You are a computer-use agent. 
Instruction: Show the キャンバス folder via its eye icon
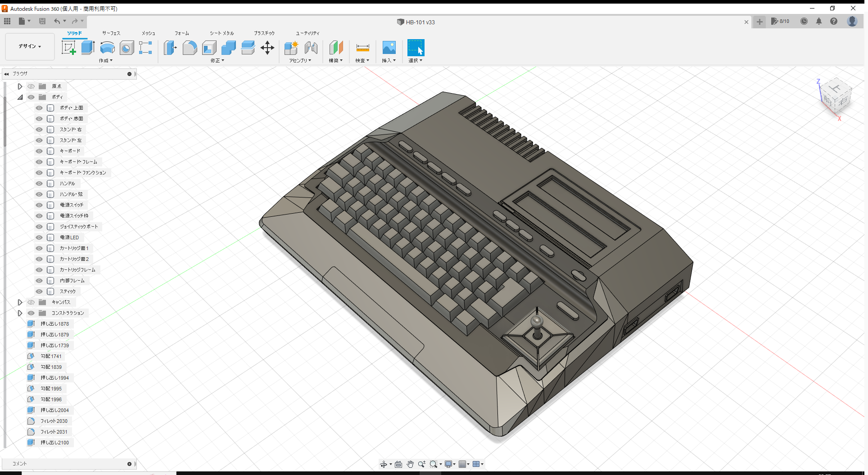(x=31, y=302)
